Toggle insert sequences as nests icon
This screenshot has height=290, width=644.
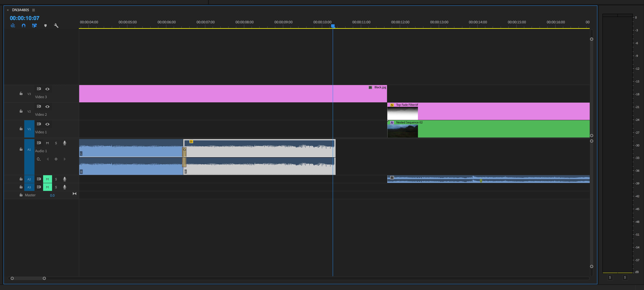click(x=13, y=26)
